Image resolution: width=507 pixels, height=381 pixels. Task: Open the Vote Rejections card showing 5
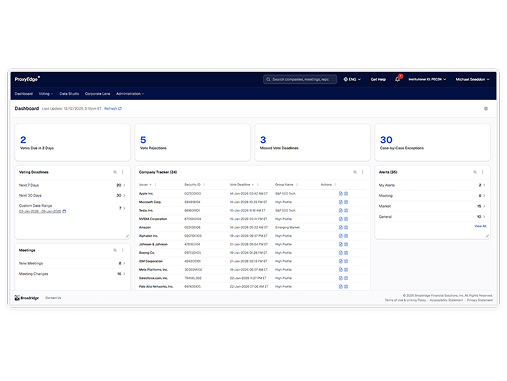point(193,143)
